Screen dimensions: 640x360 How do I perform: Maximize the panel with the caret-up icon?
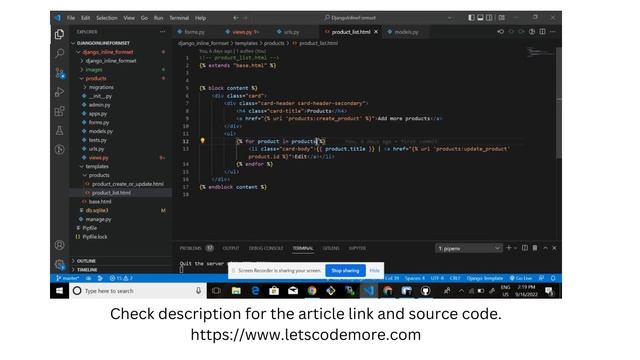545,248
